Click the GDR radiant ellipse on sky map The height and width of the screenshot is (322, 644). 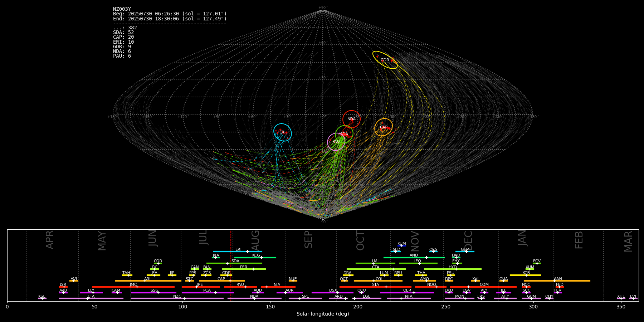(x=385, y=60)
